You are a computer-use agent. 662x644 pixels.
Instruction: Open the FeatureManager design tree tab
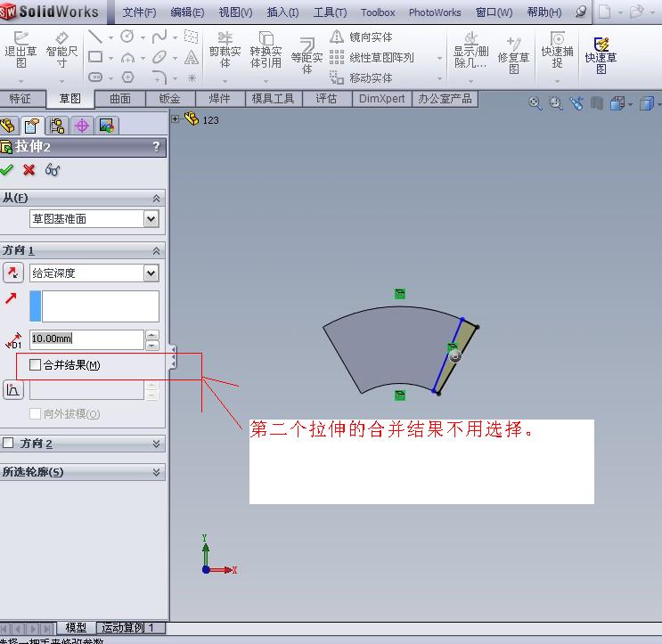(x=8, y=126)
